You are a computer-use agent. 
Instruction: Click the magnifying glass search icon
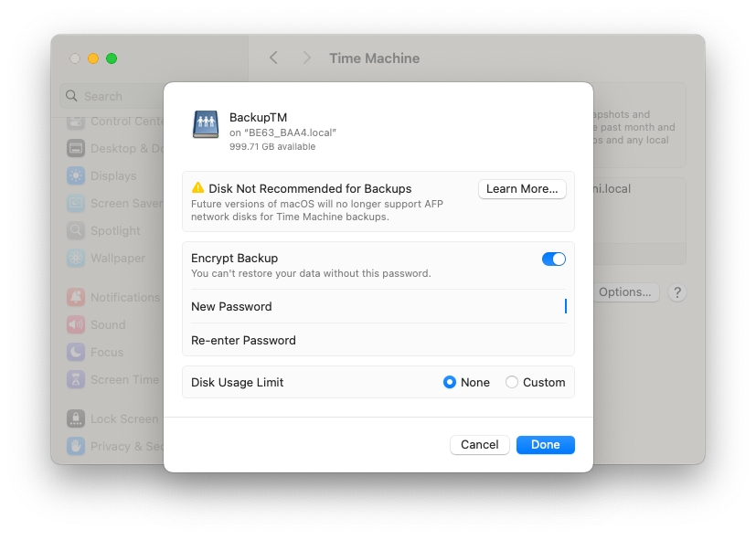coord(71,96)
